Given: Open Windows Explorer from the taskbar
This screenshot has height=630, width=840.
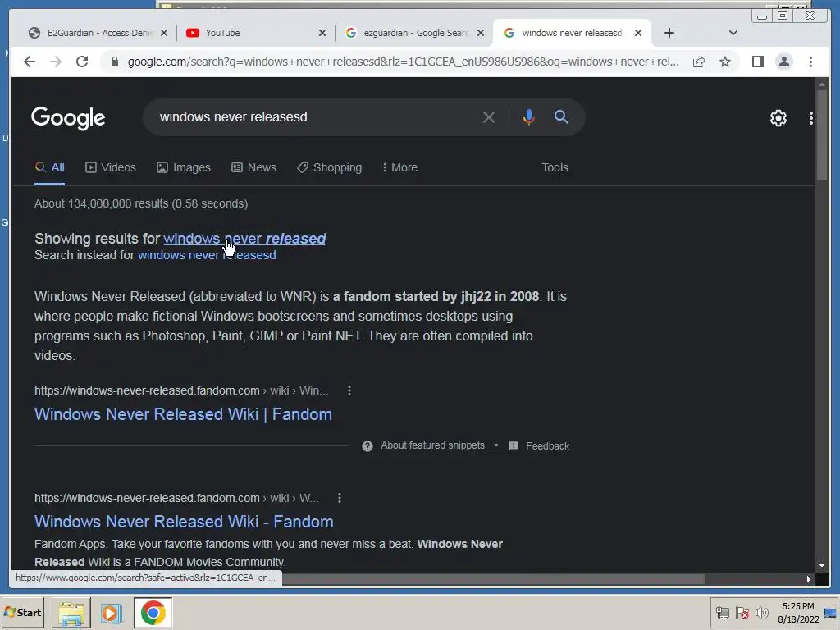Looking at the screenshot, I should (71, 613).
